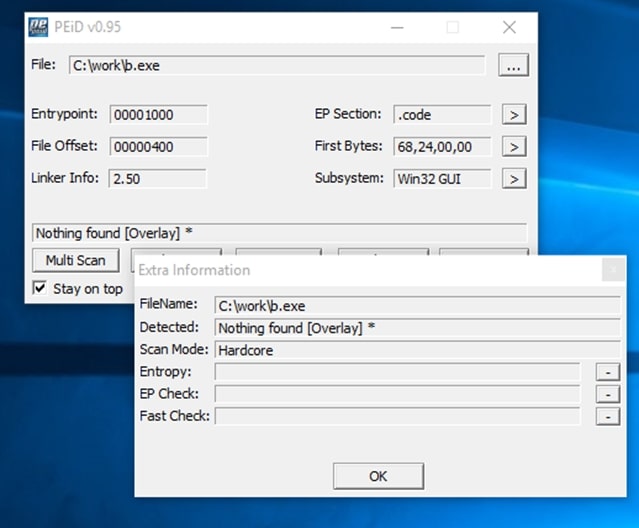Select the Linker Info field 2.50

[x=157, y=179]
